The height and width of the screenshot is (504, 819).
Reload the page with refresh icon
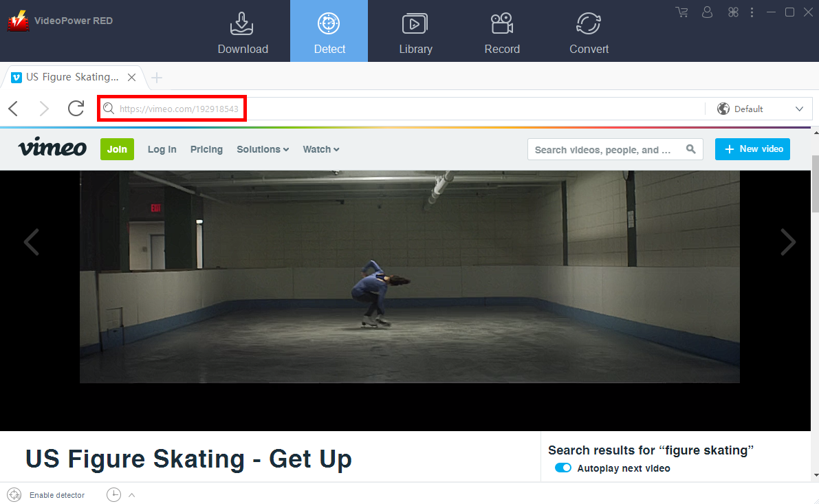coord(76,109)
